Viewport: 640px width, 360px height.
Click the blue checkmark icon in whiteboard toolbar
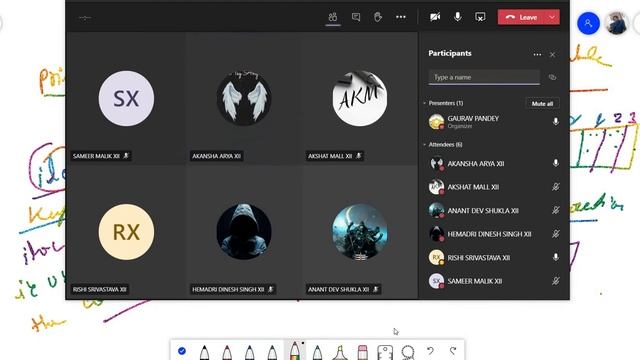point(182,351)
